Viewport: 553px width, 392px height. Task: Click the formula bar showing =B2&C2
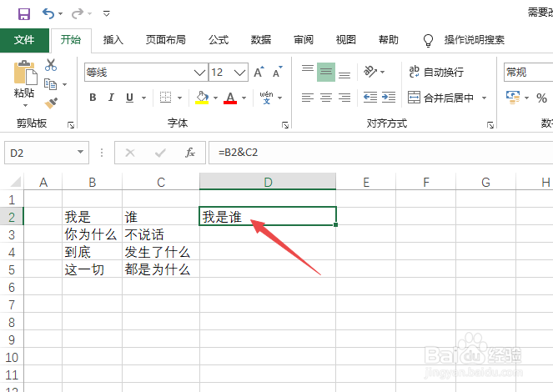coord(381,153)
